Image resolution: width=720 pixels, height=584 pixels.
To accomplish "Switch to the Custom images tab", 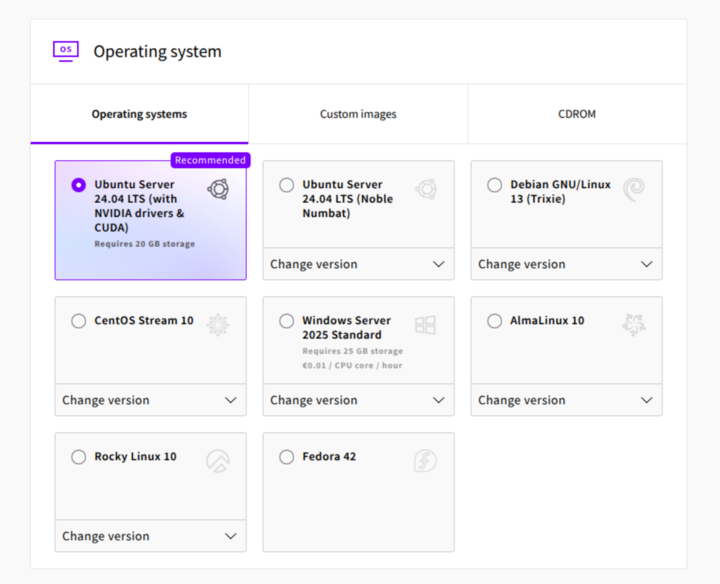I will point(358,114).
